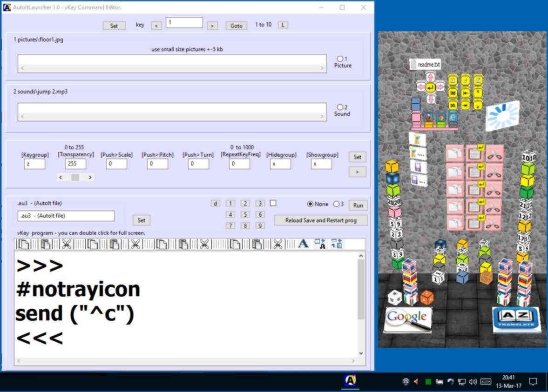Click the Google search tile on the launcher floor

[407, 319]
